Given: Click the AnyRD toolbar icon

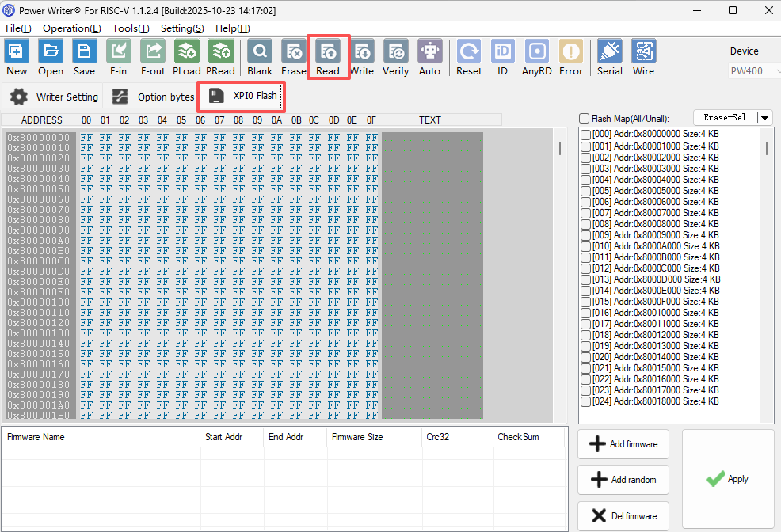Looking at the screenshot, I should point(536,52).
